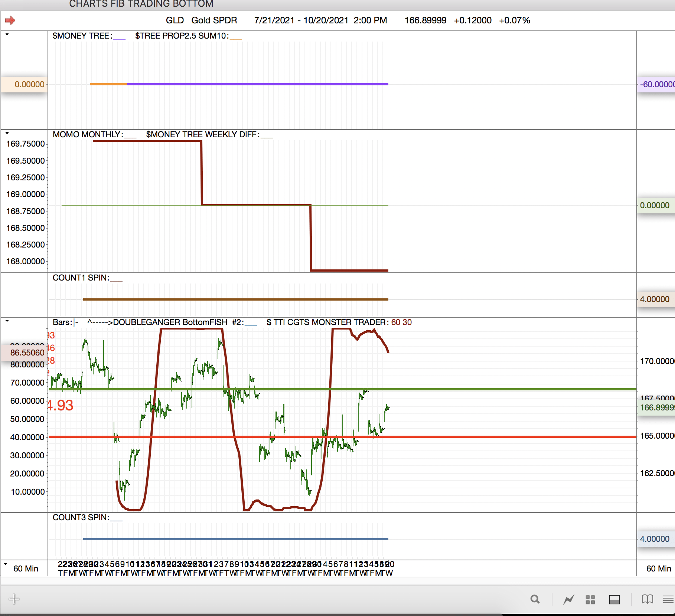Open the book icon in bottom toolbar
Image resolution: width=675 pixels, height=616 pixels.
647,599
